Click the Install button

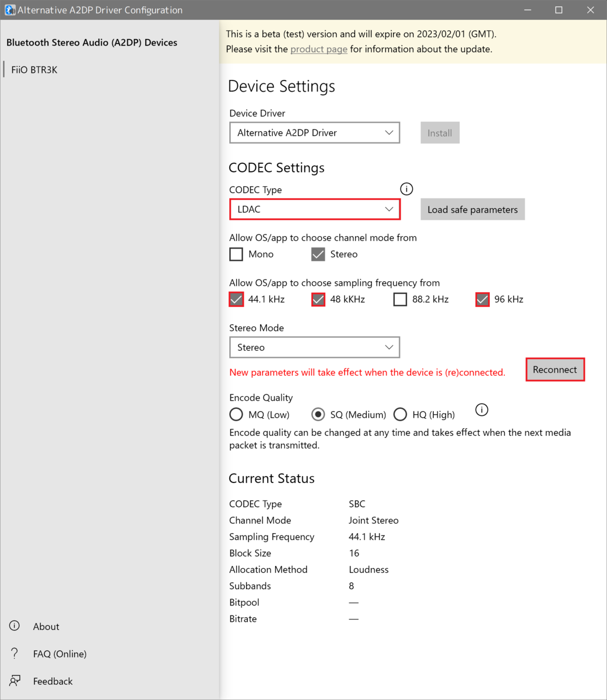(440, 133)
